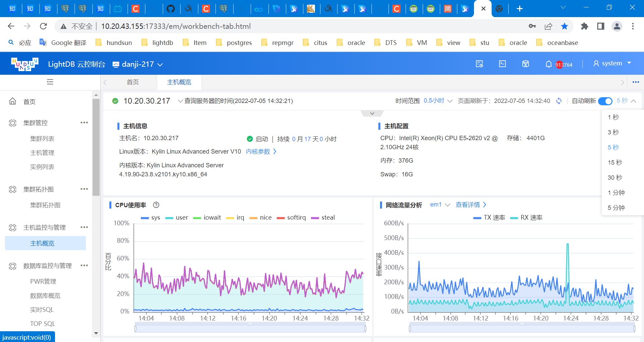Click the HUNDSUN logo
The height and width of the screenshot is (342, 644).
click(24, 64)
